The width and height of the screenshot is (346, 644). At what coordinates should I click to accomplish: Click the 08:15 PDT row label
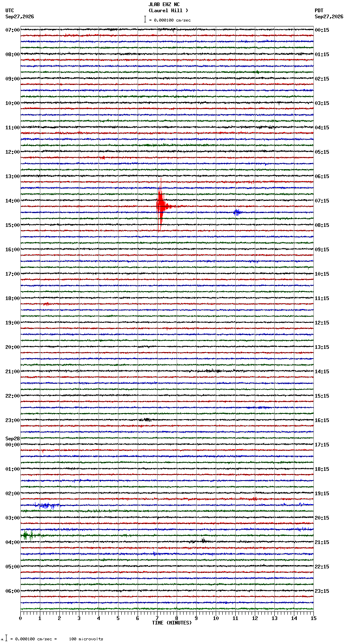tap(322, 225)
